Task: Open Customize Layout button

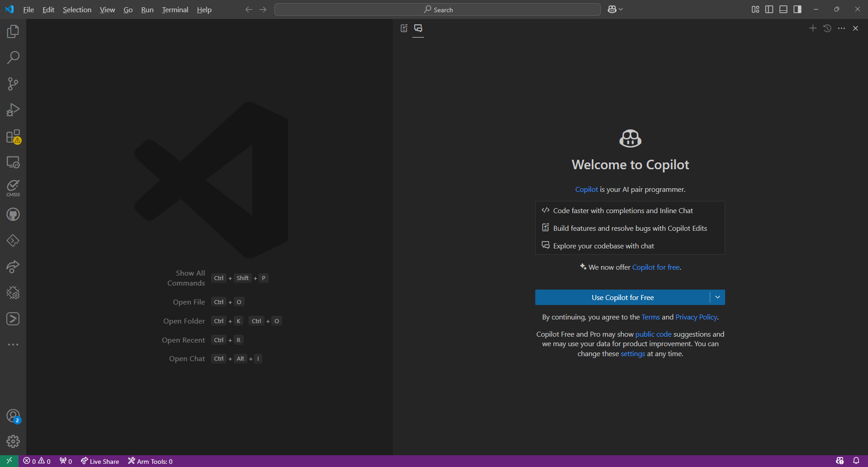Action: (x=755, y=10)
